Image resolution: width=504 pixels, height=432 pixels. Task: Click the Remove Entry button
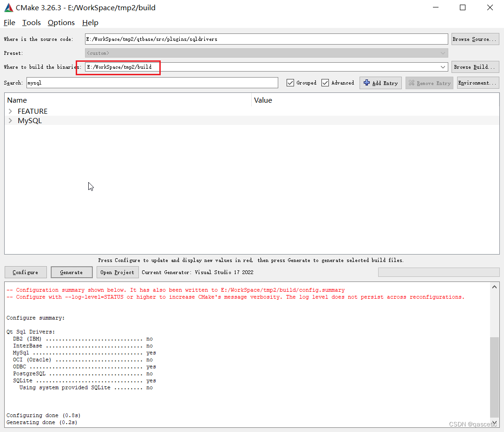[429, 83]
